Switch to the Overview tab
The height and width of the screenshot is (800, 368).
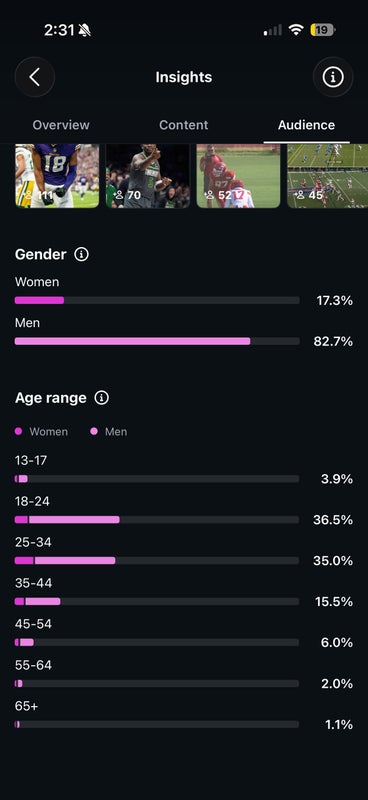tap(61, 125)
